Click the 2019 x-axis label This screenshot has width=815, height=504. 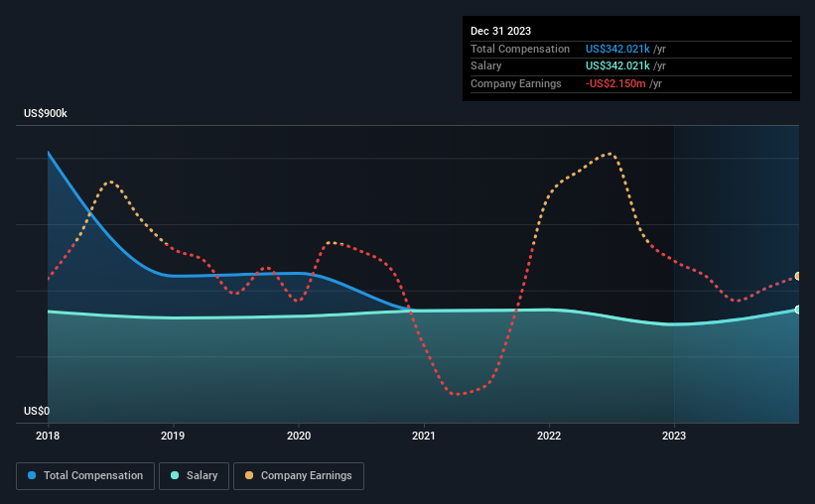pos(173,436)
